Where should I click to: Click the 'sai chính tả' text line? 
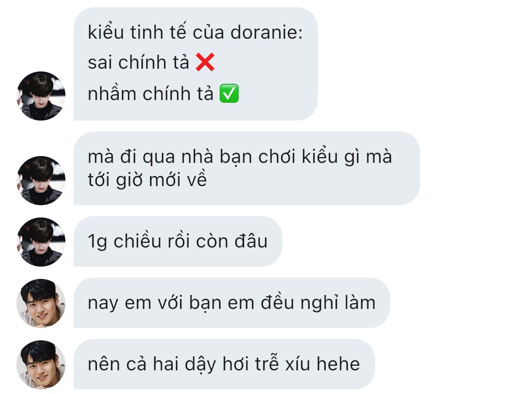pyautogui.click(x=138, y=62)
